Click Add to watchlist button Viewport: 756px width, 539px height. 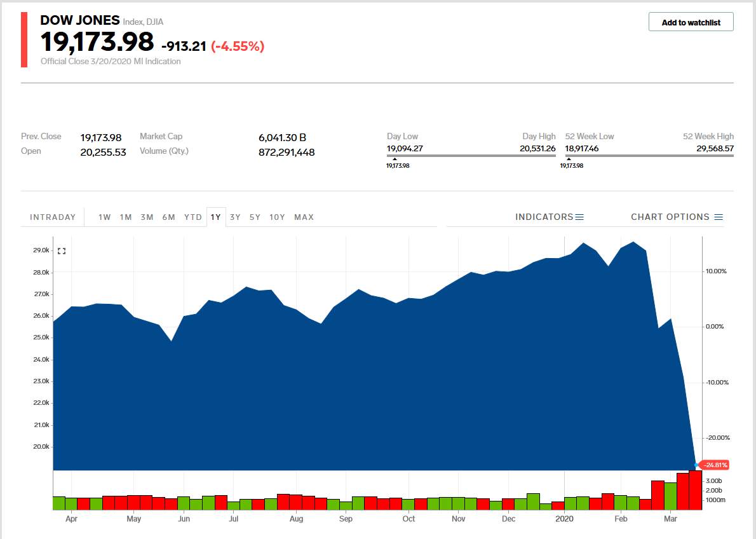click(x=691, y=22)
